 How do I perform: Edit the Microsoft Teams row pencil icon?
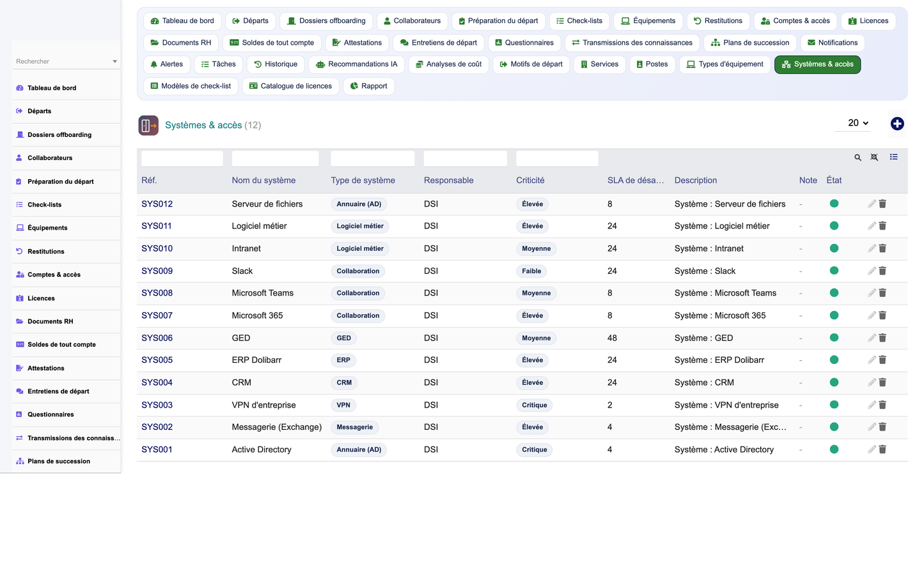pyautogui.click(x=872, y=293)
